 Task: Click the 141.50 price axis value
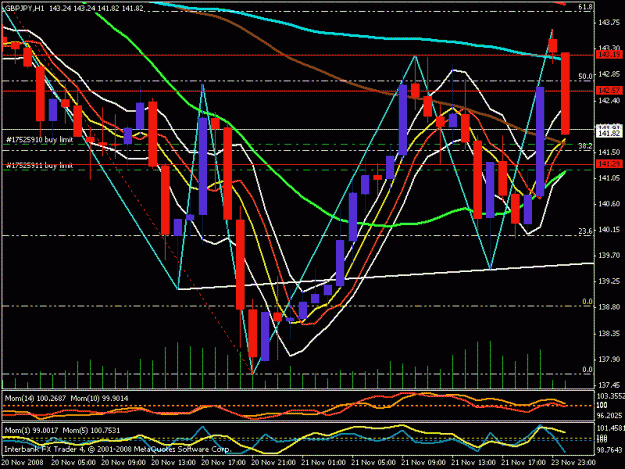(x=609, y=152)
